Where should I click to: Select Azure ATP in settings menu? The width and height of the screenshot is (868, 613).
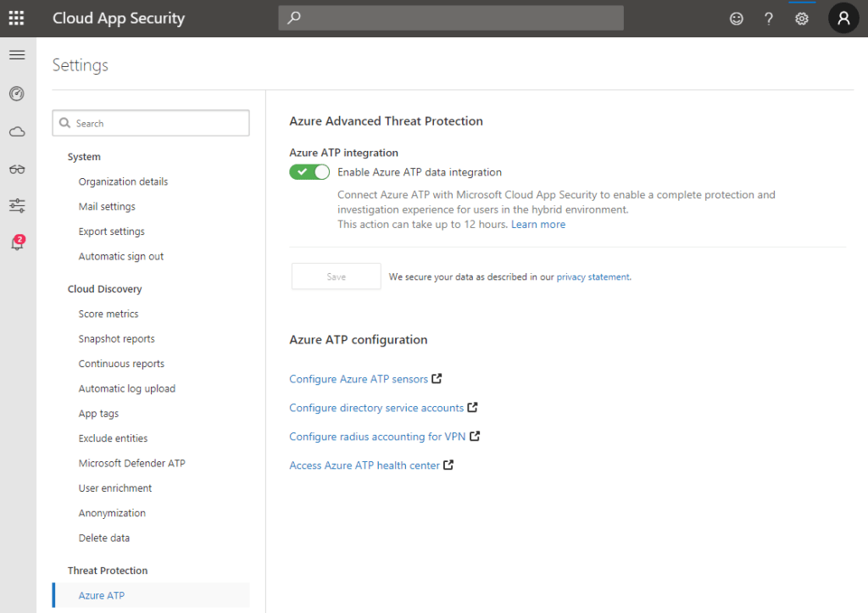[102, 595]
